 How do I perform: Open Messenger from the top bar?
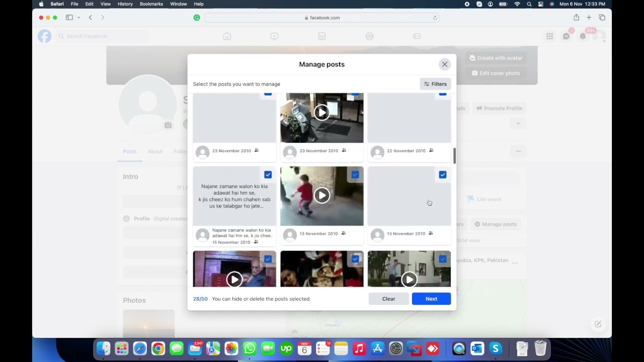point(567,36)
